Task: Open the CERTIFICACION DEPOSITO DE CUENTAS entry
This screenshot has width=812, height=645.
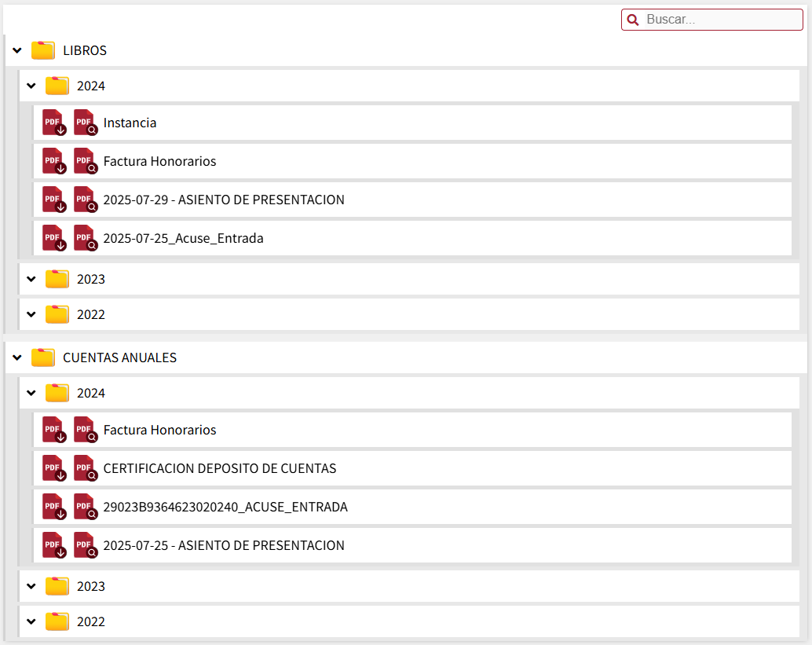Action: pos(219,468)
